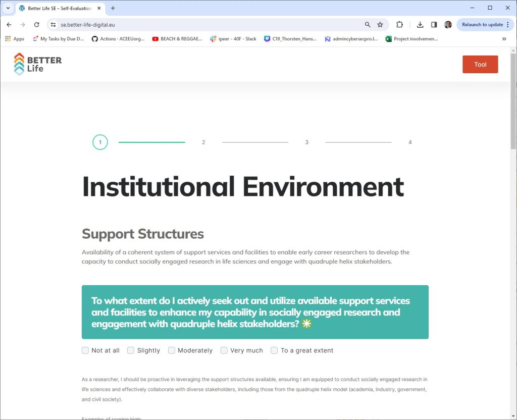Click the Better Life logo
This screenshot has width=517, height=420.
click(38, 64)
